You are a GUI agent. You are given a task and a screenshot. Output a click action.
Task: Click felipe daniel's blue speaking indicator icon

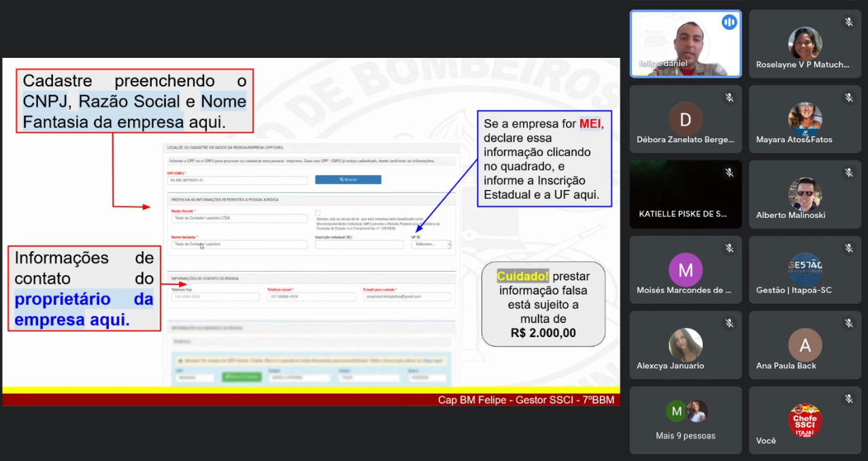click(x=729, y=22)
